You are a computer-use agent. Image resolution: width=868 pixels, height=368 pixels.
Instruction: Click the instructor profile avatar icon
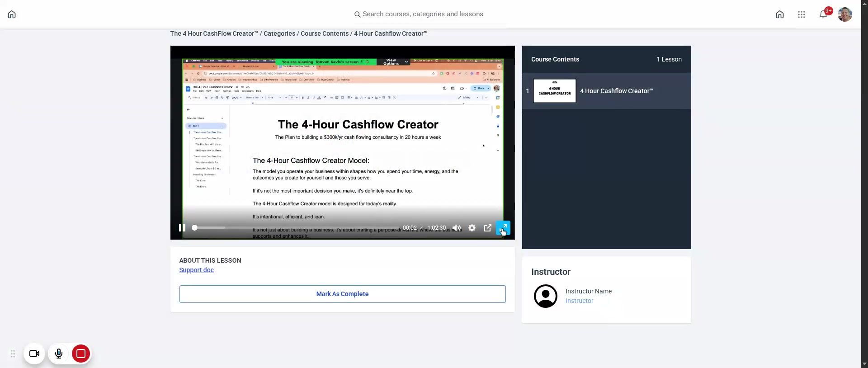pyautogui.click(x=546, y=296)
